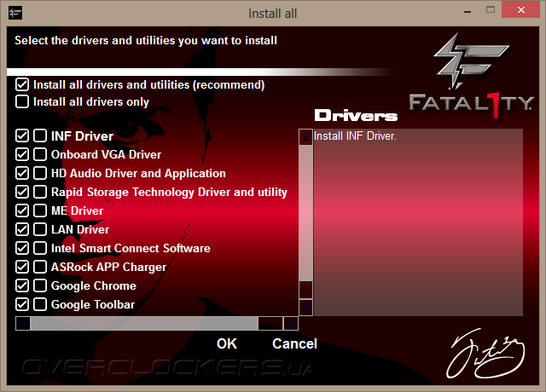Click the Cancel button

coord(294,343)
